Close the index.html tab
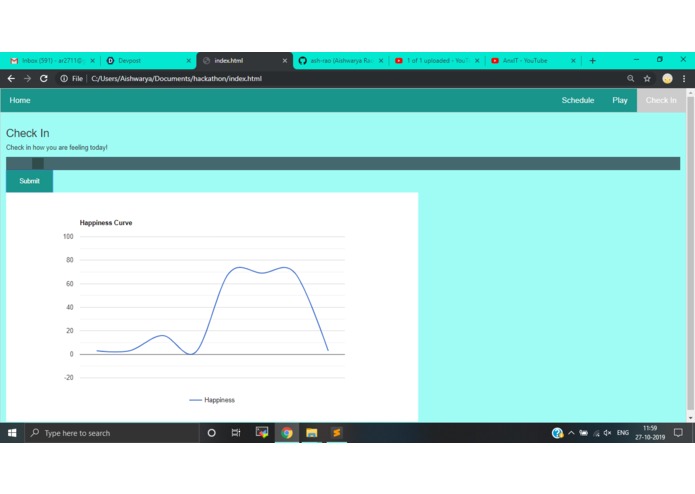The image size is (695, 494). [285, 61]
